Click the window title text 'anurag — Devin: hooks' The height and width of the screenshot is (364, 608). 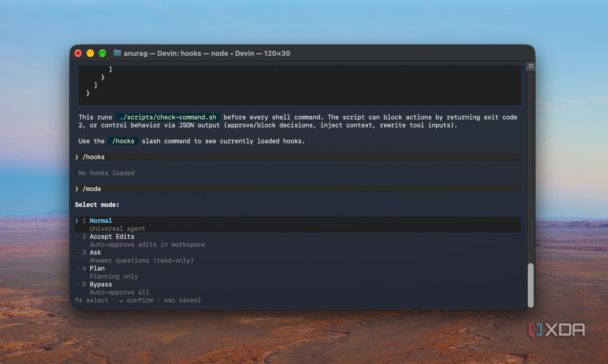(x=163, y=53)
